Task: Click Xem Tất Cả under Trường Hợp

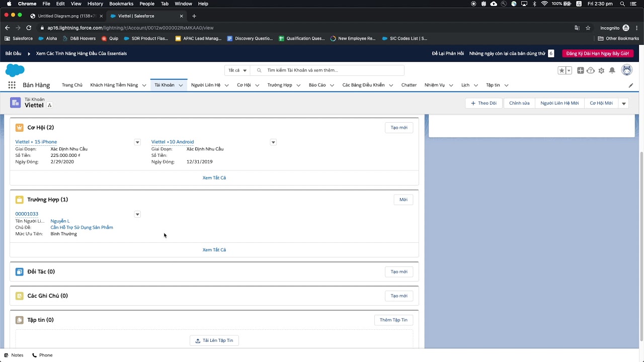Action: 214,250
